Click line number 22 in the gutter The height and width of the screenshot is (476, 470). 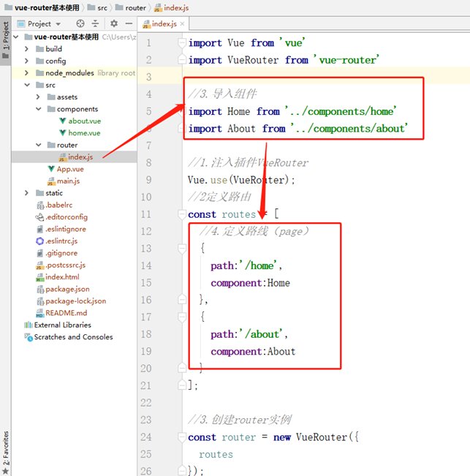coord(146,403)
